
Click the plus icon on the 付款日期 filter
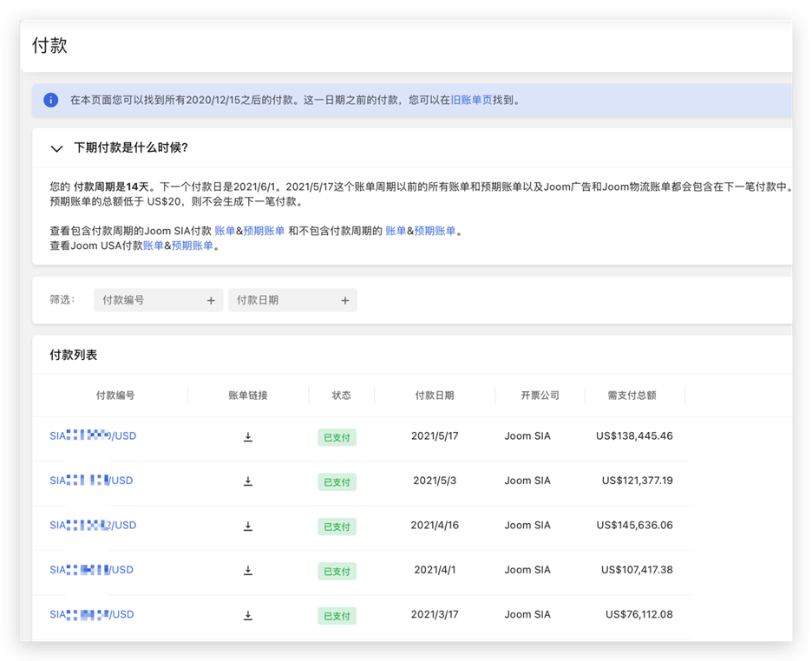tap(344, 300)
